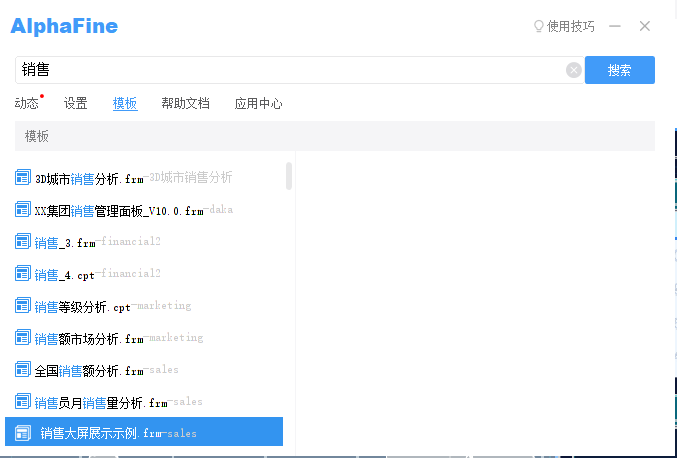Click the 搜索 button

(620, 70)
